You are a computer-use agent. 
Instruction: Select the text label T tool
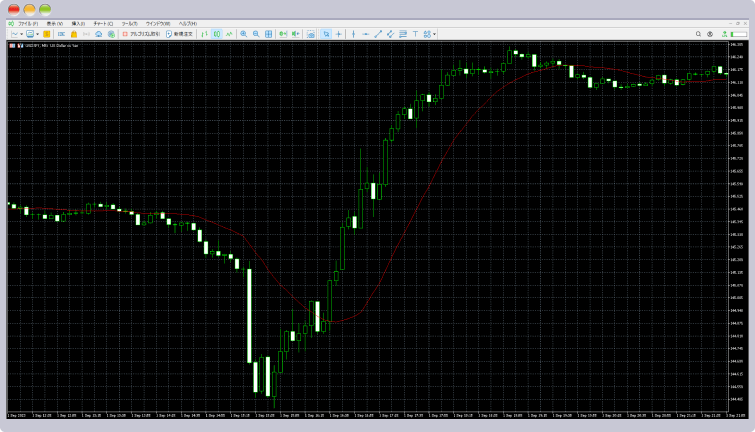(x=415, y=34)
